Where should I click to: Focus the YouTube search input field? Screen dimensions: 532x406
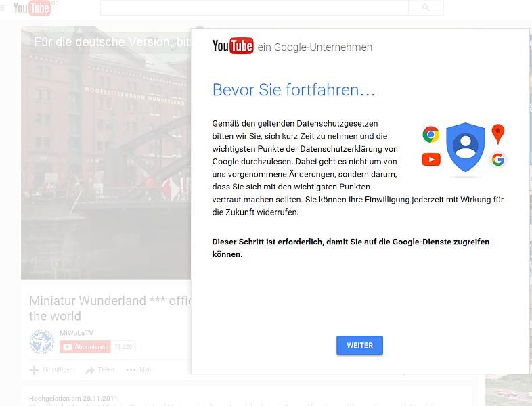254,7
